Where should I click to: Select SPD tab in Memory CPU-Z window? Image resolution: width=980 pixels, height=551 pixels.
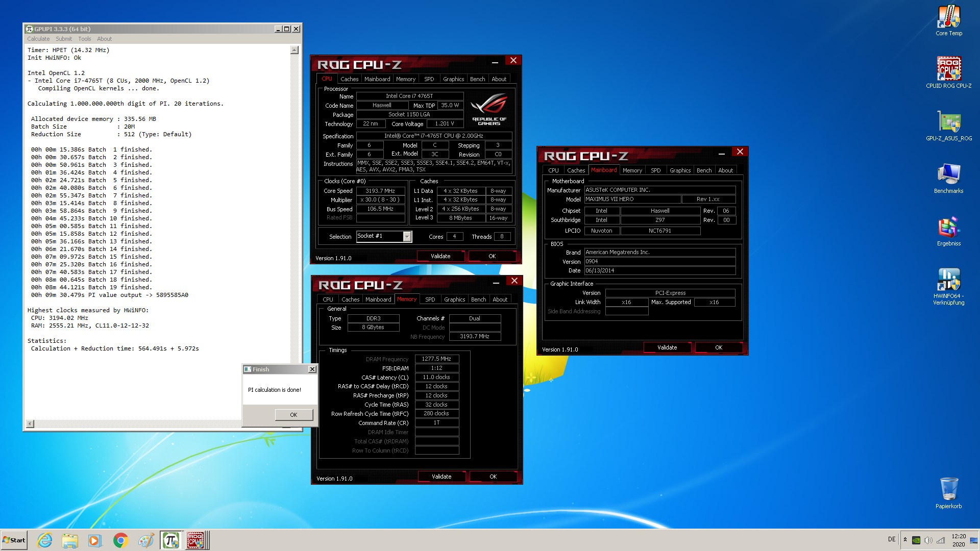click(430, 299)
